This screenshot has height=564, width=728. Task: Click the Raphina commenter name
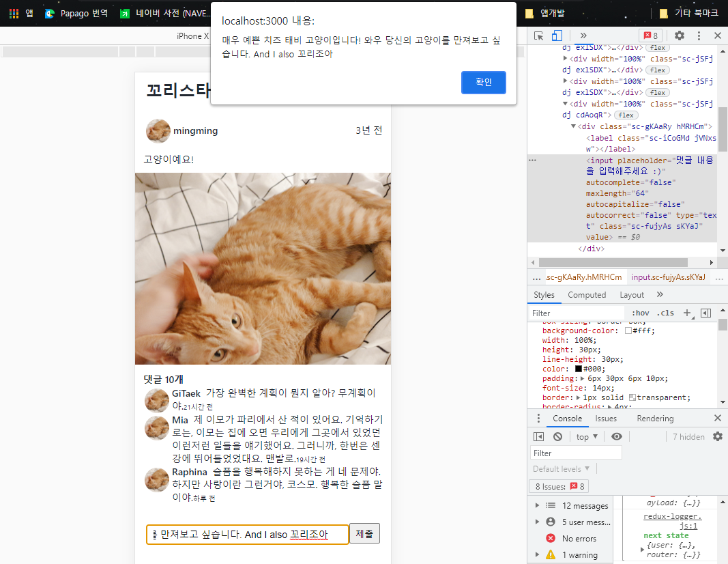click(190, 472)
